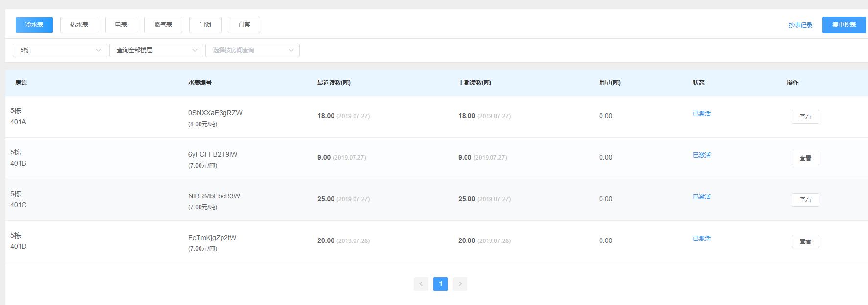Open the 5栋 building dropdown
868x305 pixels.
[x=60, y=50]
